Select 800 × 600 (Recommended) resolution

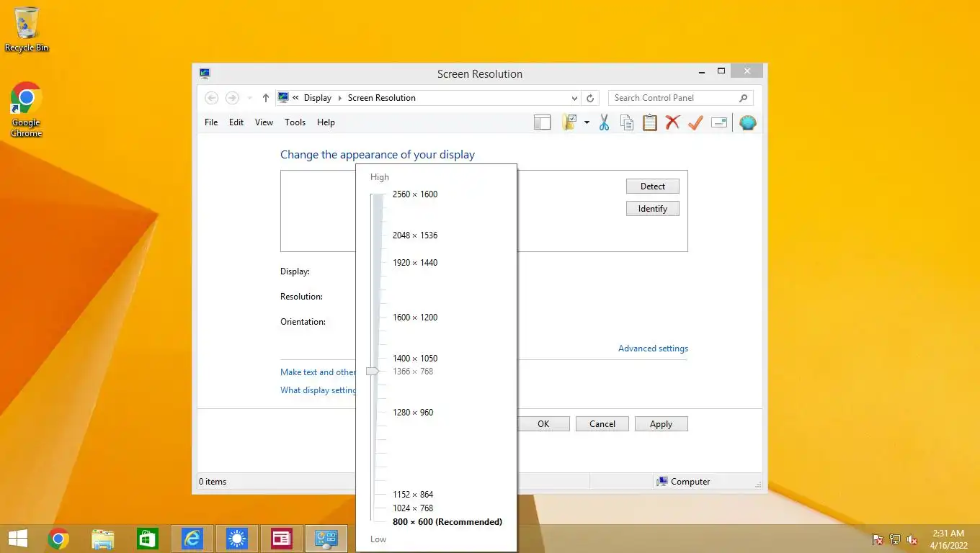tap(447, 522)
